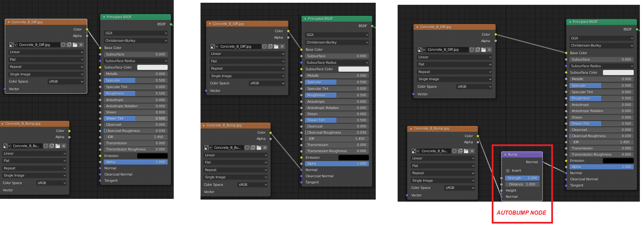The height and width of the screenshot is (227, 644).
Task: Click Sheen Tint slider in the left screenshot
Action: 136,119
